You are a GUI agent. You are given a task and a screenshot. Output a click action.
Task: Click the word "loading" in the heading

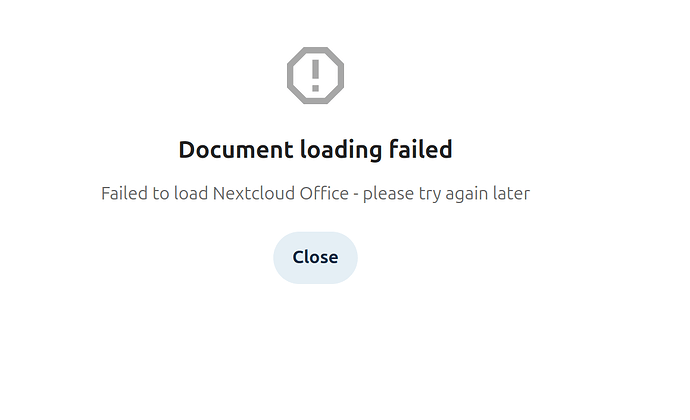pos(341,151)
